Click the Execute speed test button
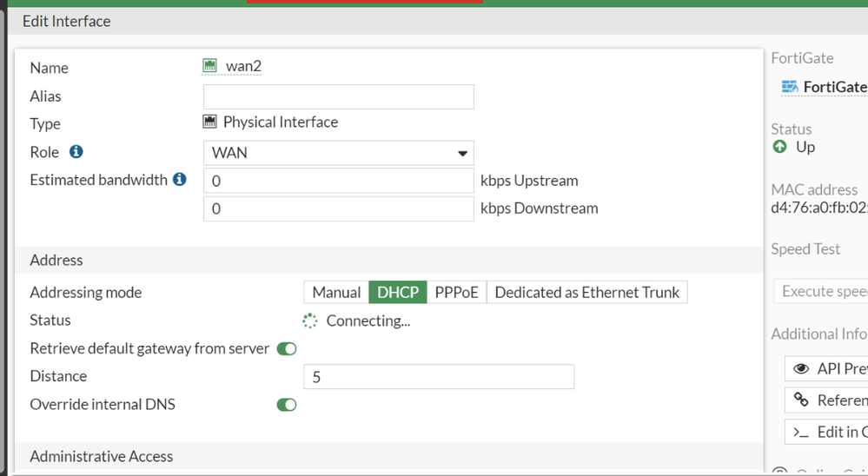This screenshot has height=476, width=868. [821, 291]
